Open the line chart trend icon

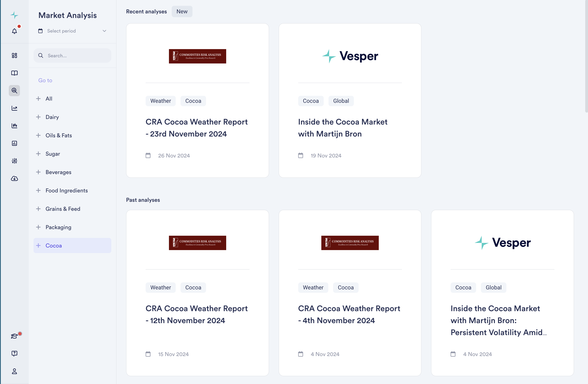pos(14,108)
